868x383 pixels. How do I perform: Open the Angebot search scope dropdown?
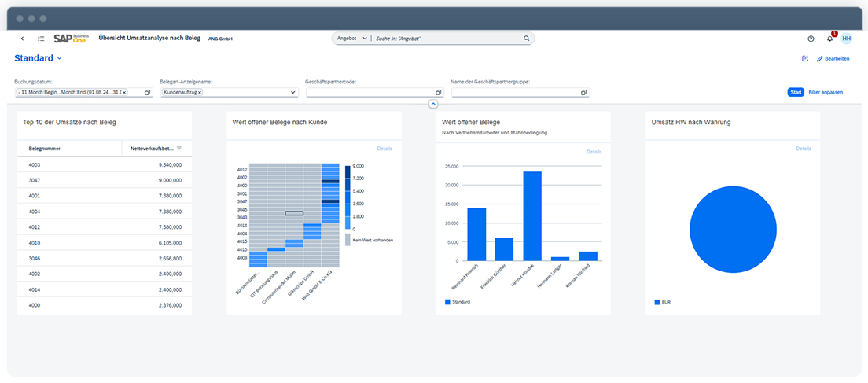[x=365, y=38]
